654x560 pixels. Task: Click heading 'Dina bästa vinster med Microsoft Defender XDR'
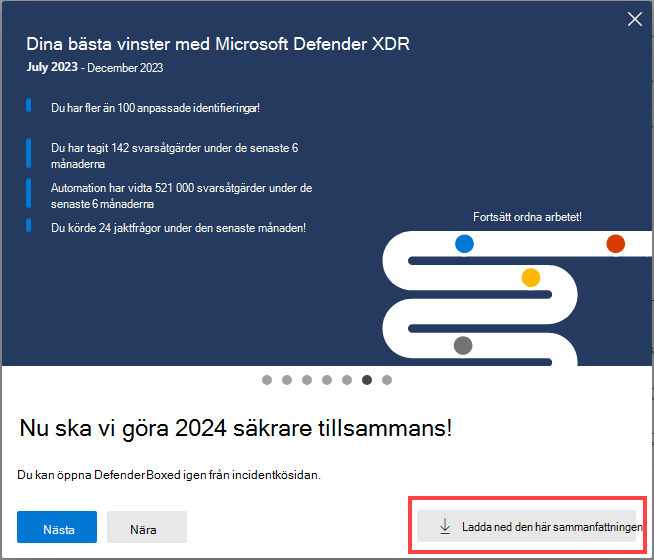tap(218, 44)
